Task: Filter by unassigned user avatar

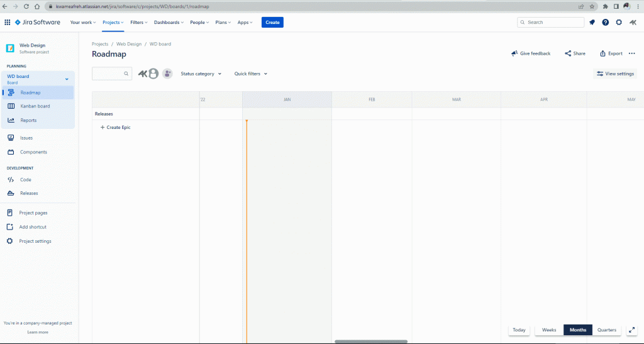Action: [153, 74]
